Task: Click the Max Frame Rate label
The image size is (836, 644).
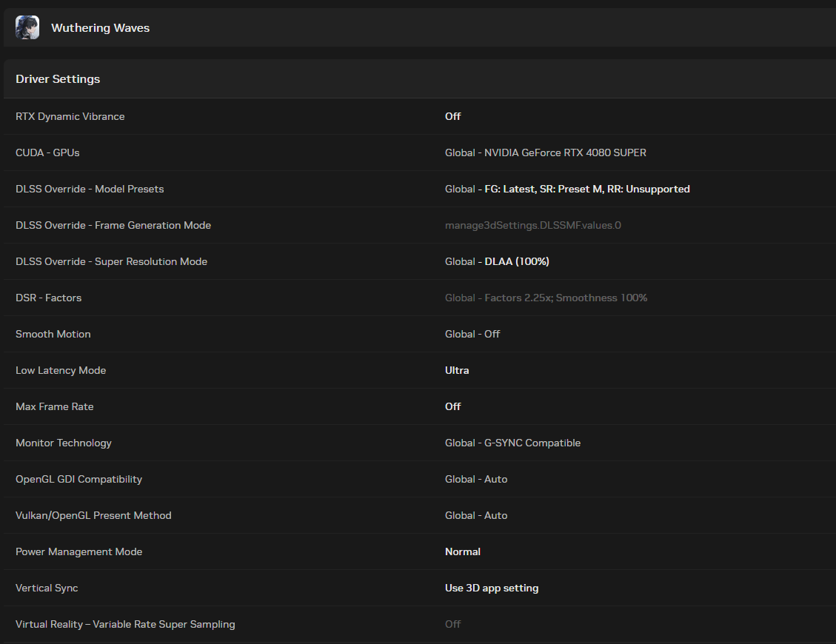Action: pos(54,406)
